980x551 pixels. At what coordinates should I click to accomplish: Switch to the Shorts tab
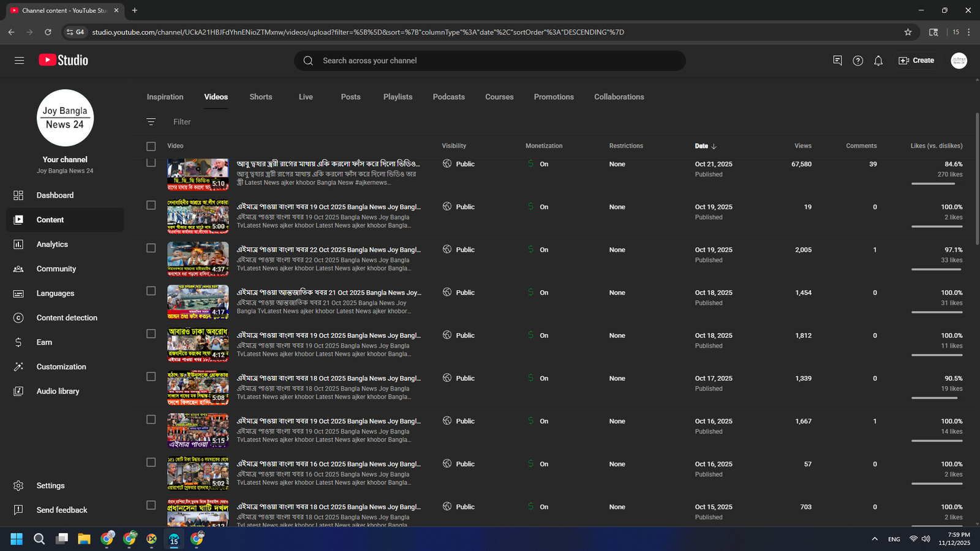pyautogui.click(x=260, y=97)
